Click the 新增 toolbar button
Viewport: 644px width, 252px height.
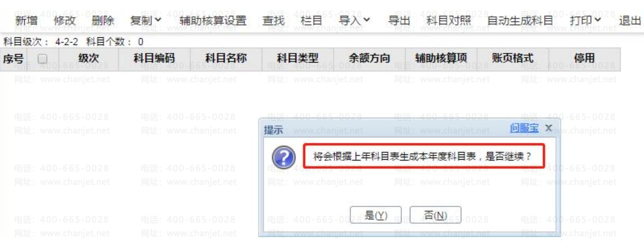[x=26, y=21]
